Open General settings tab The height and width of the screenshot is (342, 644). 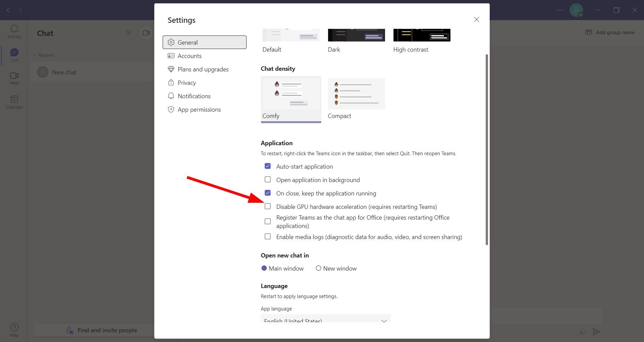(205, 42)
